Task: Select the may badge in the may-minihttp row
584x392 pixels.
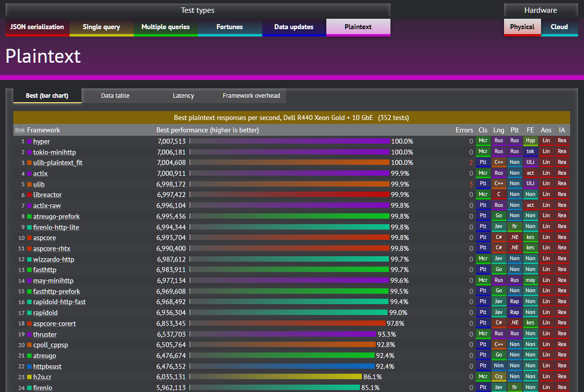Action: pos(530,280)
